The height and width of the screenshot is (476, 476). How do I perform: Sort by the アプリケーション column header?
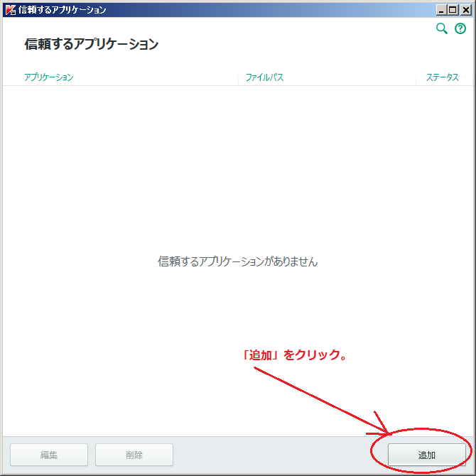pyautogui.click(x=49, y=77)
